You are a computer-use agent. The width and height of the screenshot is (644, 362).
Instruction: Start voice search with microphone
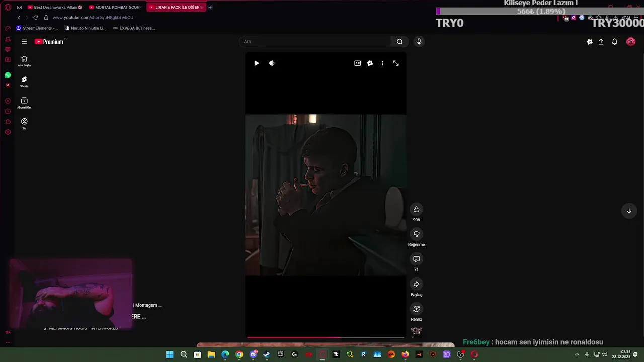tap(419, 42)
